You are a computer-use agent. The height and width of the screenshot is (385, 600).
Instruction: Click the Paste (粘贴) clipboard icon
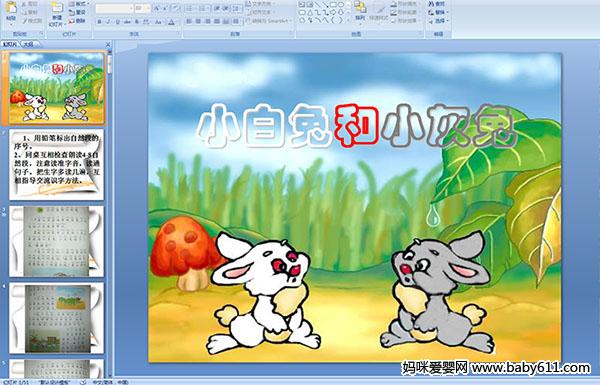coord(11,7)
